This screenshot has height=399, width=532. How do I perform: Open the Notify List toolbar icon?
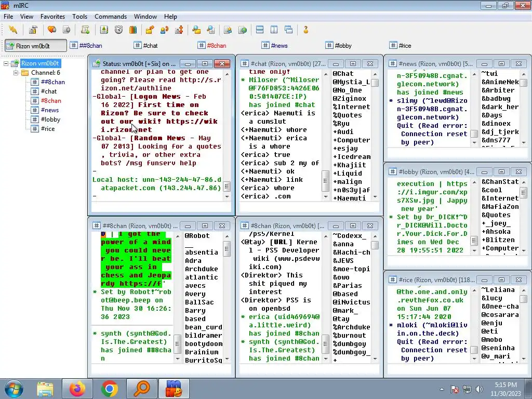click(x=228, y=30)
